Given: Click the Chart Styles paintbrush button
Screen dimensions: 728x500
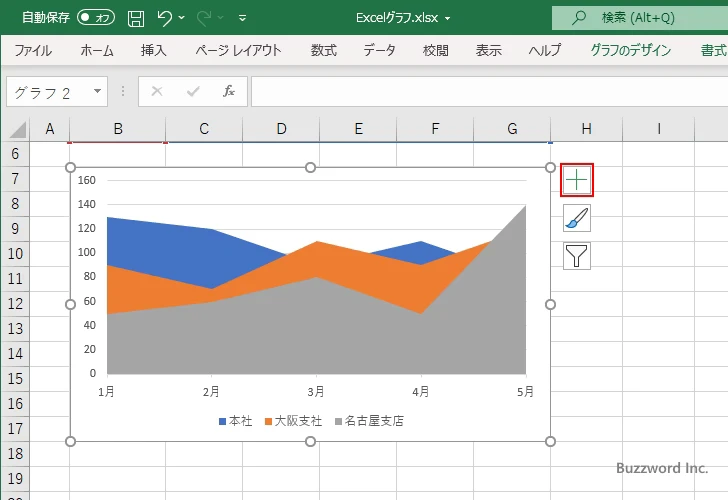Looking at the screenshot, I should pos(577,218).
